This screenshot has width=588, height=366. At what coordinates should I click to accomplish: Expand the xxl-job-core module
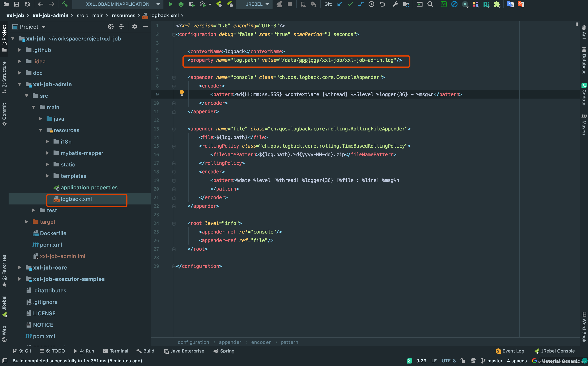tap(20, 267)
